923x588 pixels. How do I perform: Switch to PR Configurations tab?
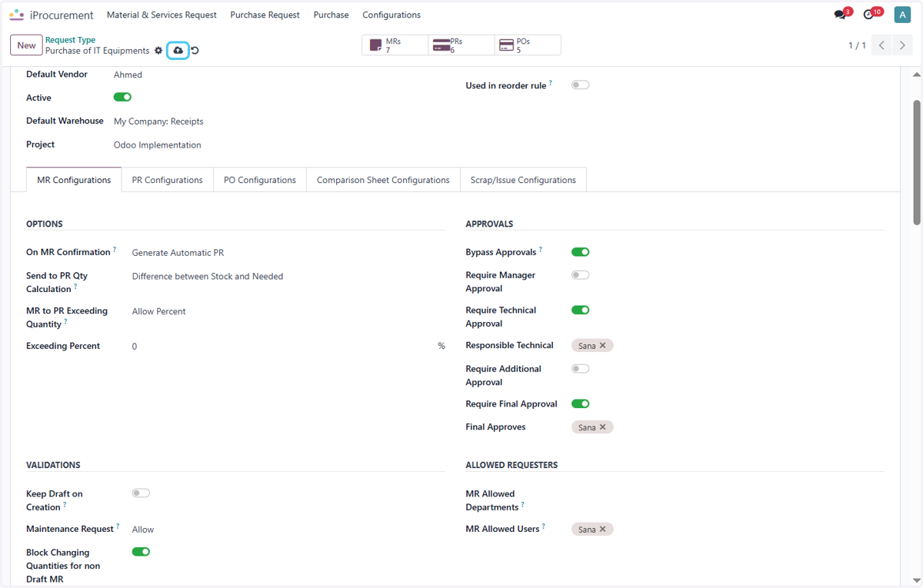[x=167, y=180]
